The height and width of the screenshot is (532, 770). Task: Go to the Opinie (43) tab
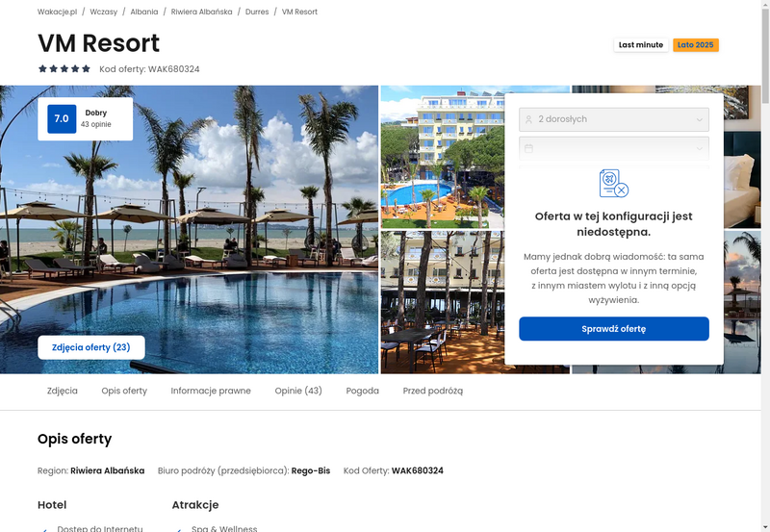click(298, 391)
